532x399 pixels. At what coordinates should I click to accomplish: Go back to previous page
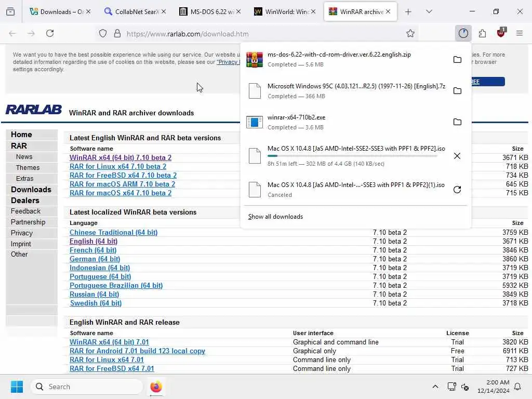pyautogui.click(x=12, y=33)
